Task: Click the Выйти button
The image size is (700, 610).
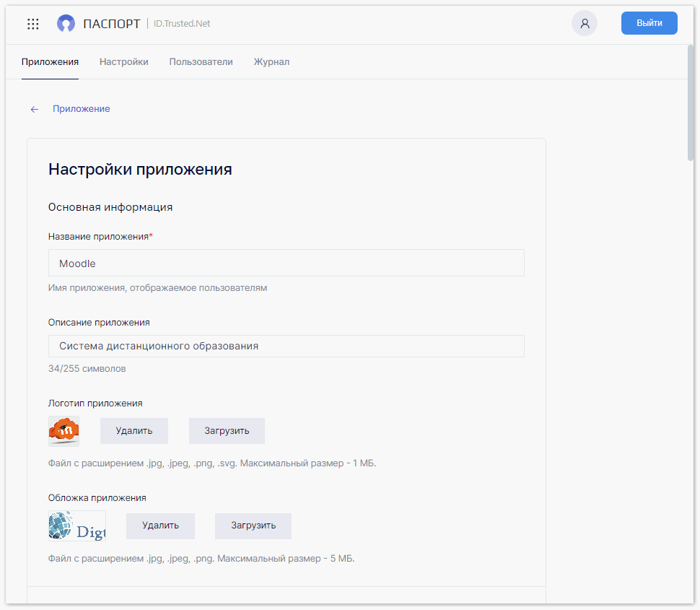Action: coord(649,23)
